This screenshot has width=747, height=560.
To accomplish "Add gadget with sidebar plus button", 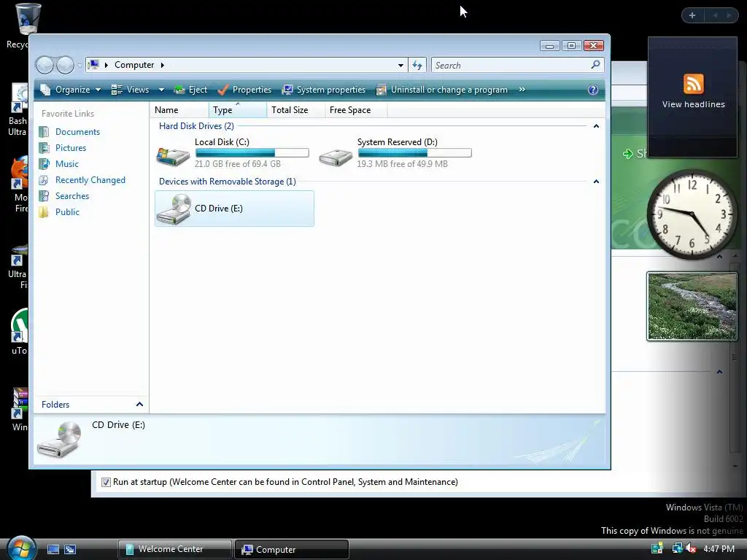I will [x=692, y=15].
